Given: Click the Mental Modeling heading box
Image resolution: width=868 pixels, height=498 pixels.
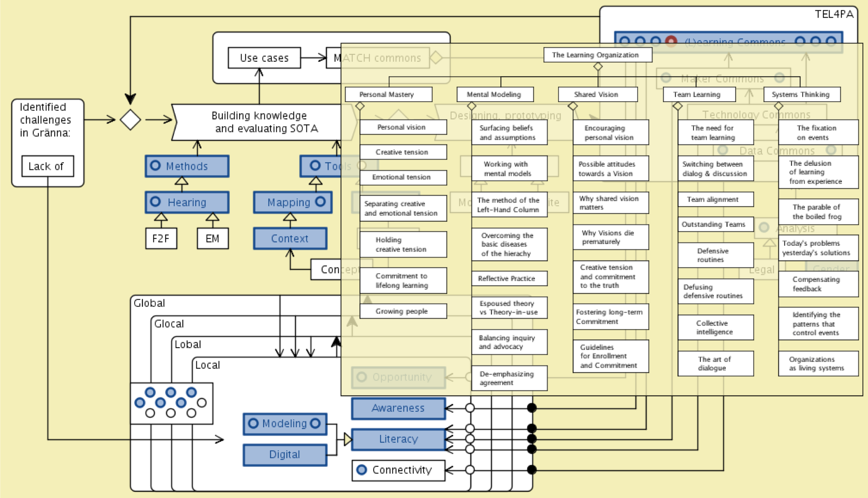Looking at the screenshot, I should coord(495,94).
